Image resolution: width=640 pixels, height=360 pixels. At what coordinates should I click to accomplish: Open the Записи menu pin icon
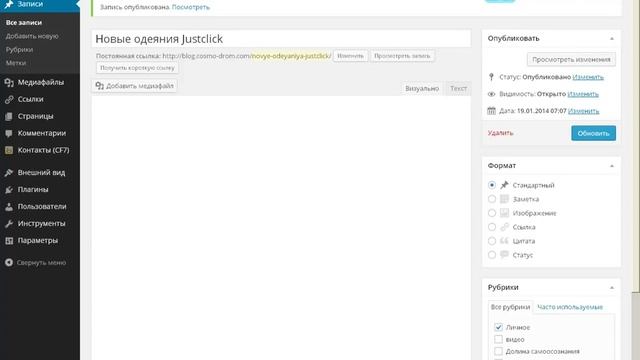9,4
